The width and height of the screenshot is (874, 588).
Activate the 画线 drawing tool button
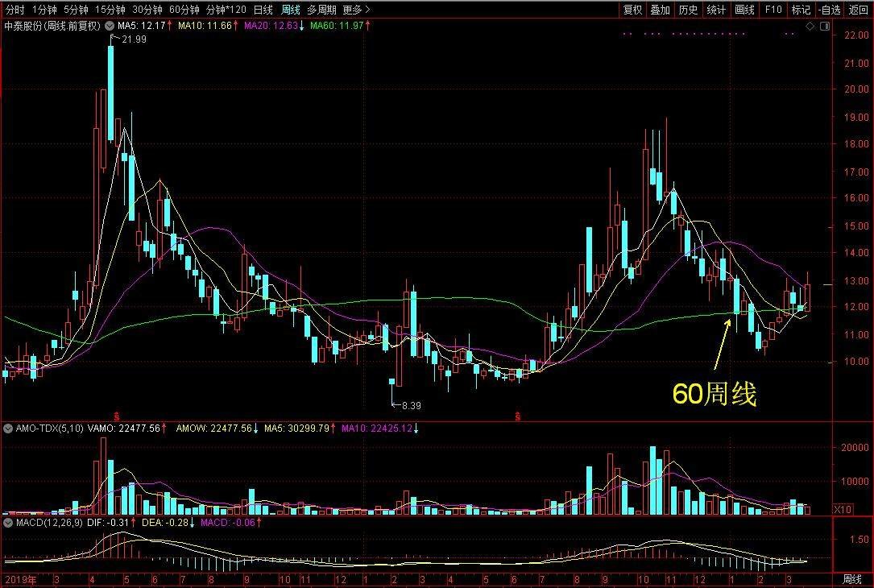click(744, 10)
